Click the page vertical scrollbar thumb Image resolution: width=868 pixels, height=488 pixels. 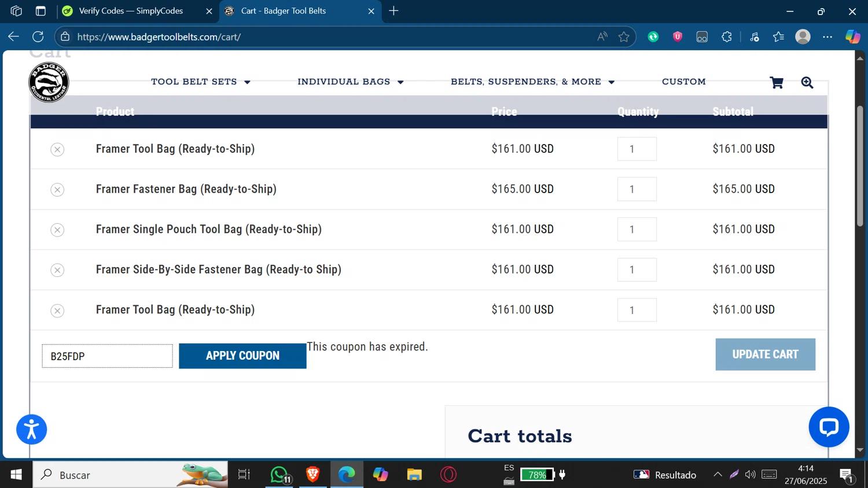860,167
